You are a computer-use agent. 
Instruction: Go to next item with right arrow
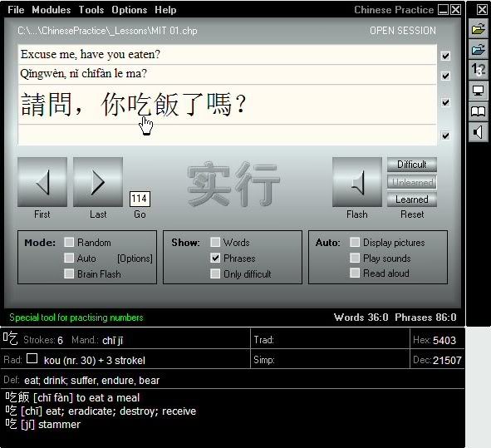(98, 182)
